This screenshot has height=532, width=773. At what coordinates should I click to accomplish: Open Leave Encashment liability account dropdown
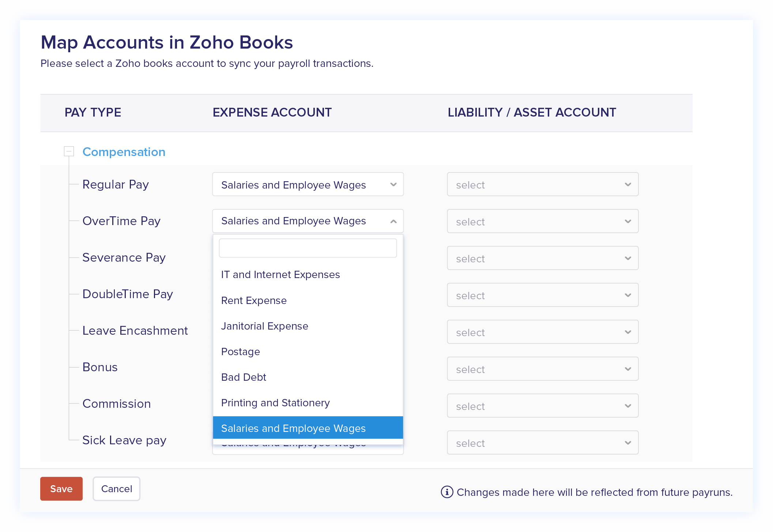542,332
